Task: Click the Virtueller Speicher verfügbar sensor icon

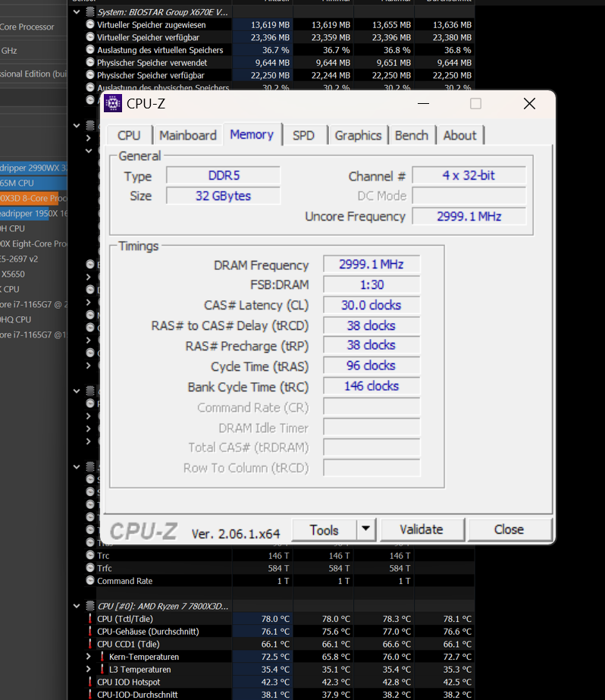Action: 90,37
